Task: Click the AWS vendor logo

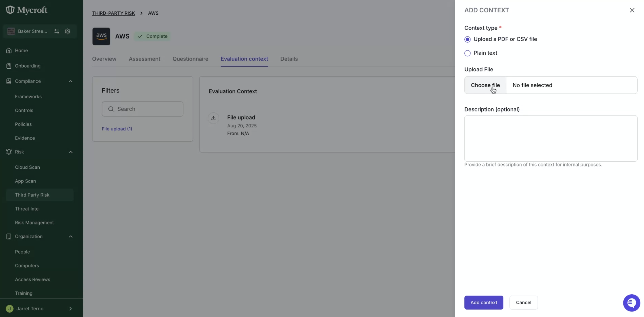Action: click(101, 36)
